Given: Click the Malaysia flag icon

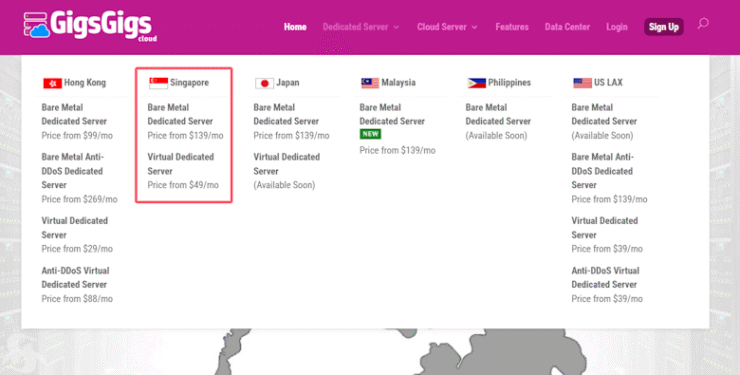Looking at the screenshot, I should (x=370, y=83).
